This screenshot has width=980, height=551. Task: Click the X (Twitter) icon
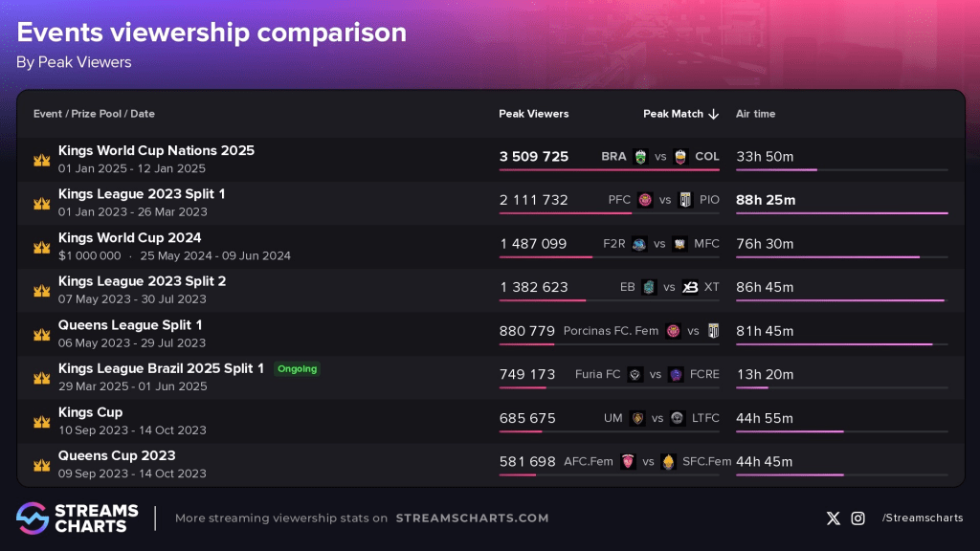click(834, 518)
